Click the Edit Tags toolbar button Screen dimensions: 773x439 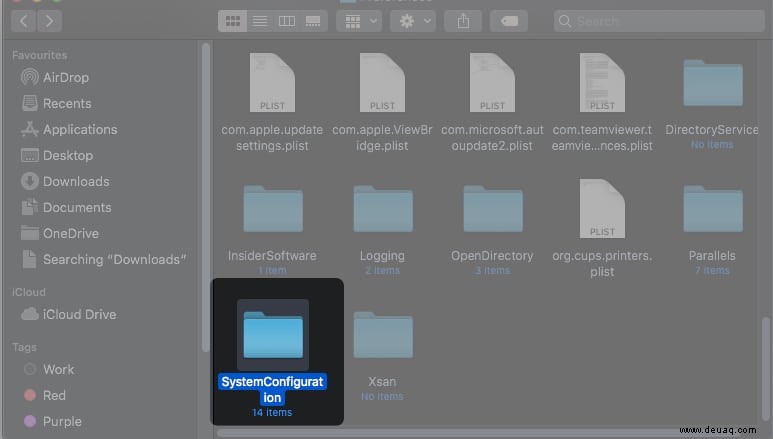pyautogui.click(x=509, y=21)
